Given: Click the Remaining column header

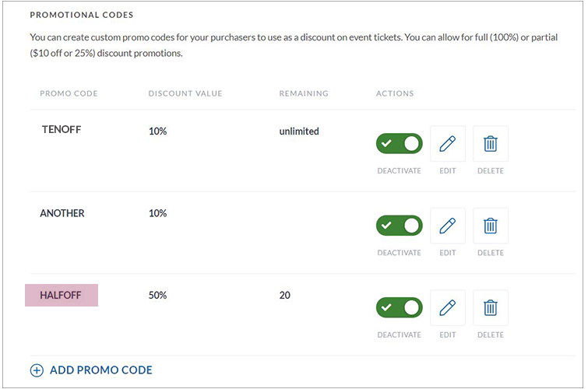Looking at the screenshot, I should pos(304,93).
